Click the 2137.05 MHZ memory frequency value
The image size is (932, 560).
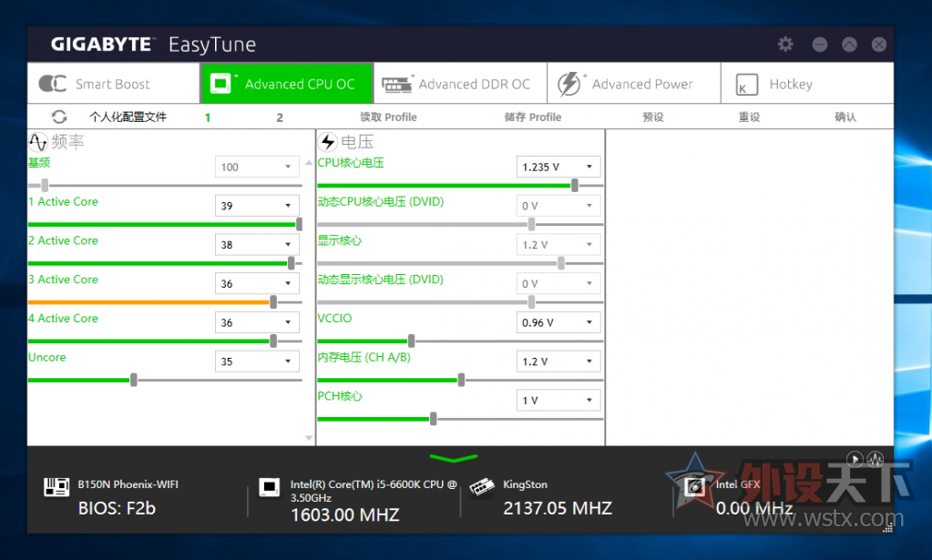(558, 508)
